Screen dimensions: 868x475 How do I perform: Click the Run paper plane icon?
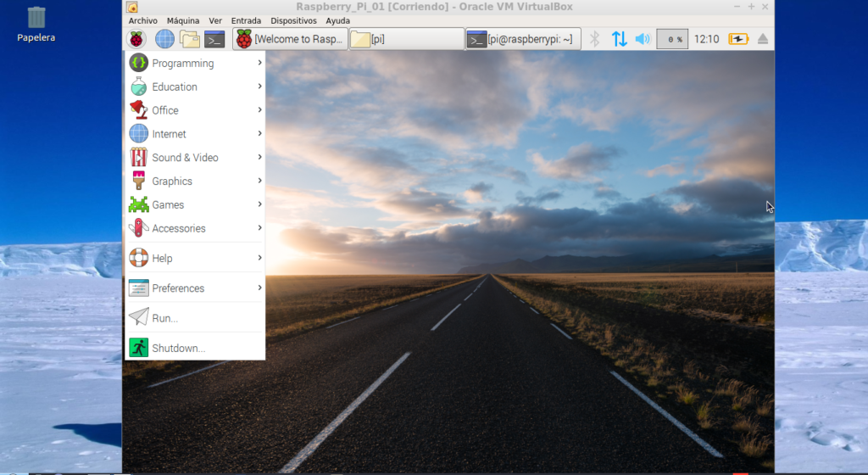pyautogui.click(x=138, y=317)
